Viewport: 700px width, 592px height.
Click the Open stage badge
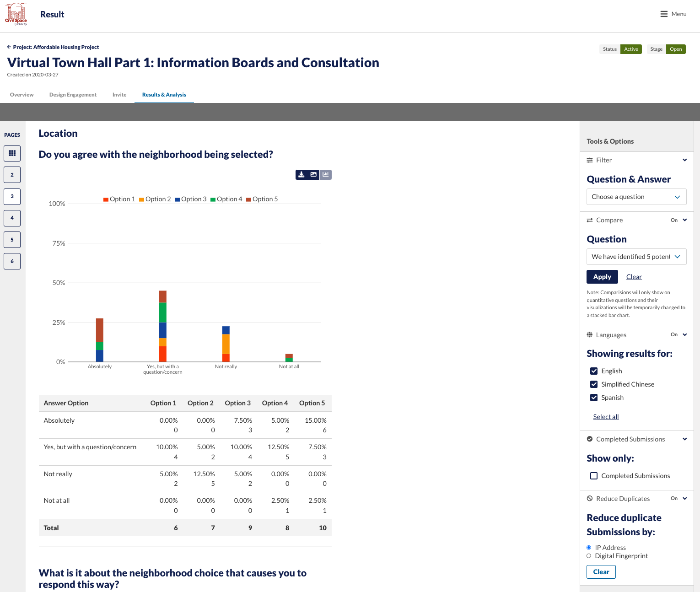(676, 49)
